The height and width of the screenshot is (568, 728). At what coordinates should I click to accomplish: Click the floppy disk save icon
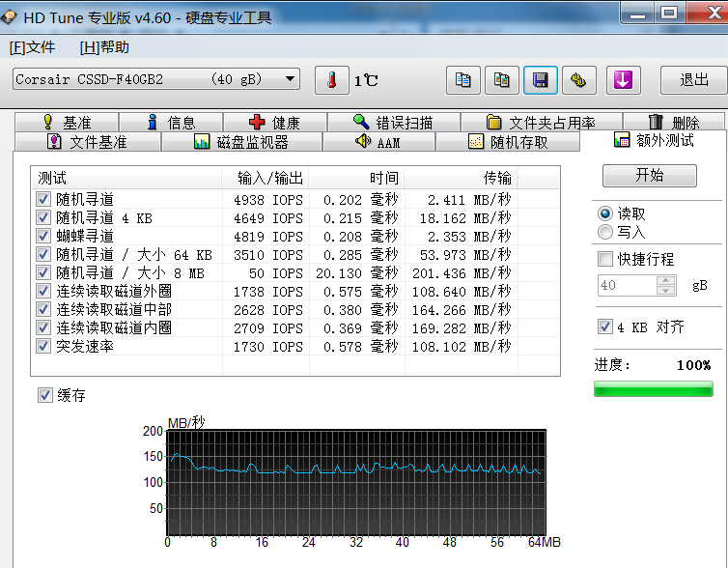pos(540,80)
